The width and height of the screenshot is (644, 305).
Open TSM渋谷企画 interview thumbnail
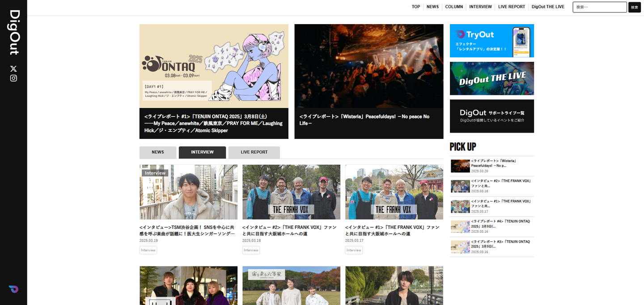pos(188,192)
